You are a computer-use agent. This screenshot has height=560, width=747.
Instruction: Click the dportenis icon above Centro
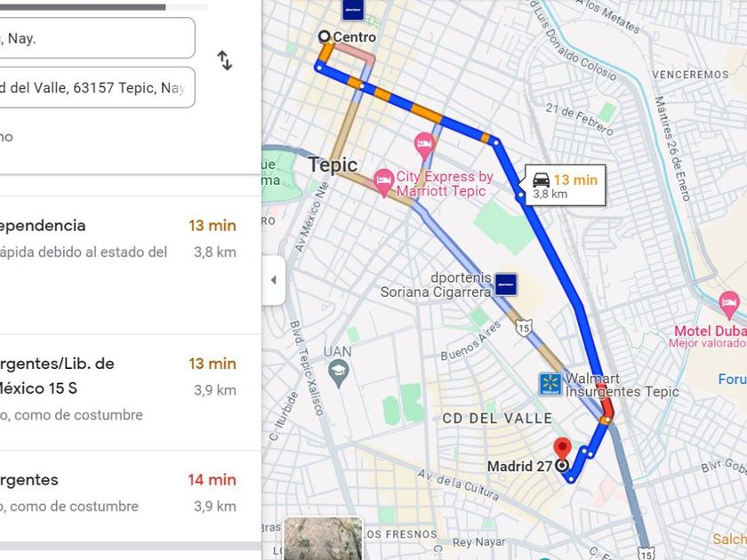[x=353, y=10]
